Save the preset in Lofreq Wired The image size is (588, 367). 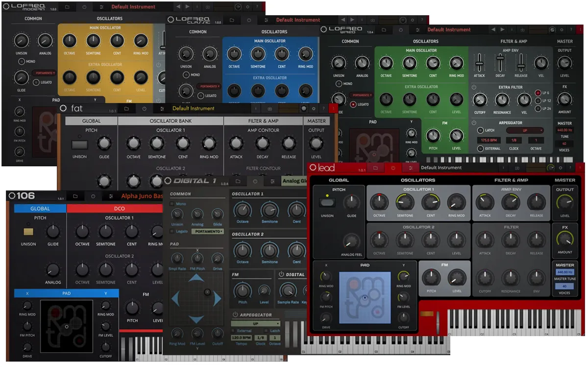tap(522, 29)
